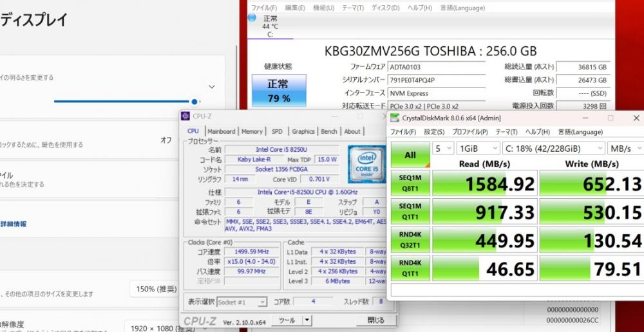Switch to the Graphics tab in CPU-Z
Viewport: 644px width, 332px height.
(303, 131)
